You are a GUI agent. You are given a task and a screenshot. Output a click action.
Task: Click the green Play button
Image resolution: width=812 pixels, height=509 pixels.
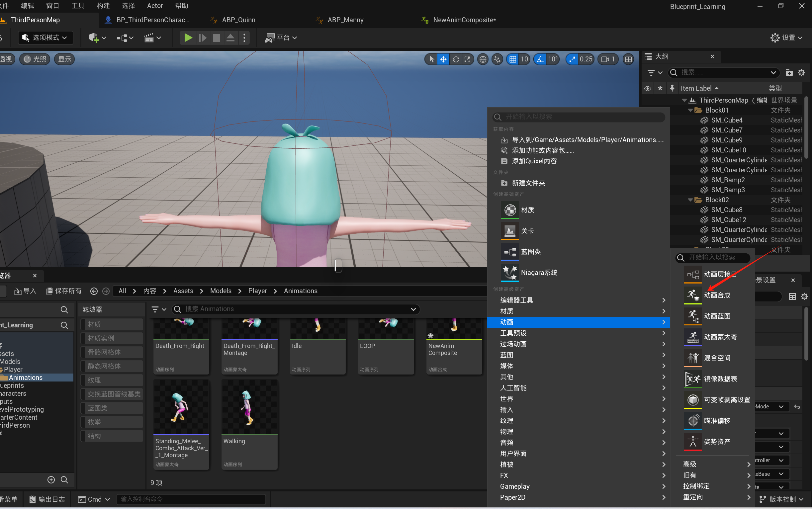pyautogui.click(x=188, y=38)
